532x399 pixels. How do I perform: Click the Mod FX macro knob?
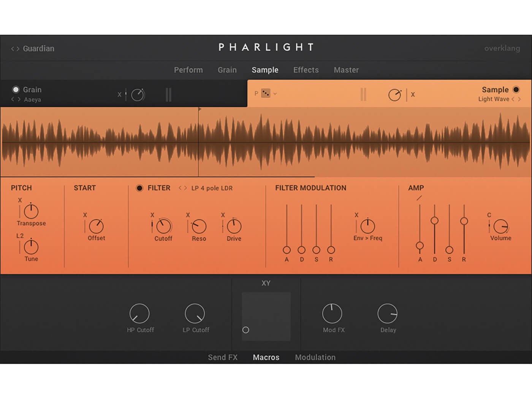tap(333, 314)
